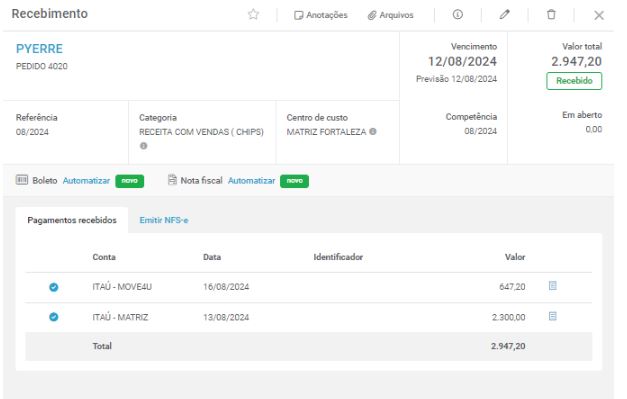
Task: Open receipt icon for 647,20 payment
Action: [x=552, y=286]
